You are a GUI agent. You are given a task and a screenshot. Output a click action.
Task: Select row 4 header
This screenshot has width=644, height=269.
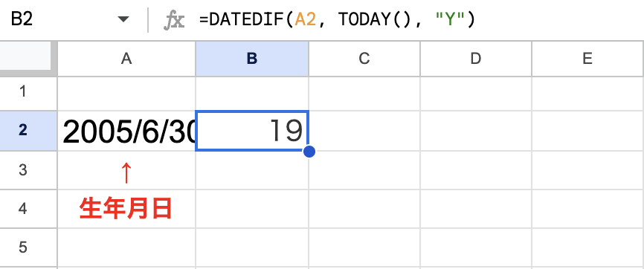(23, 209)
